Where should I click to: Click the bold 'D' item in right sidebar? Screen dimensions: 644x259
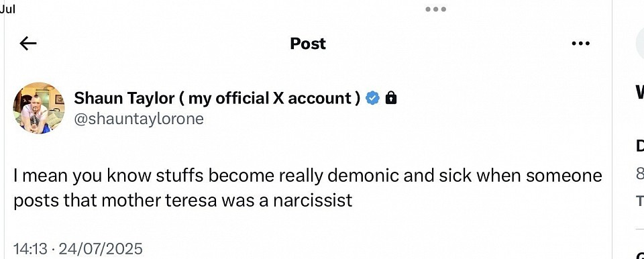(640, 146)
